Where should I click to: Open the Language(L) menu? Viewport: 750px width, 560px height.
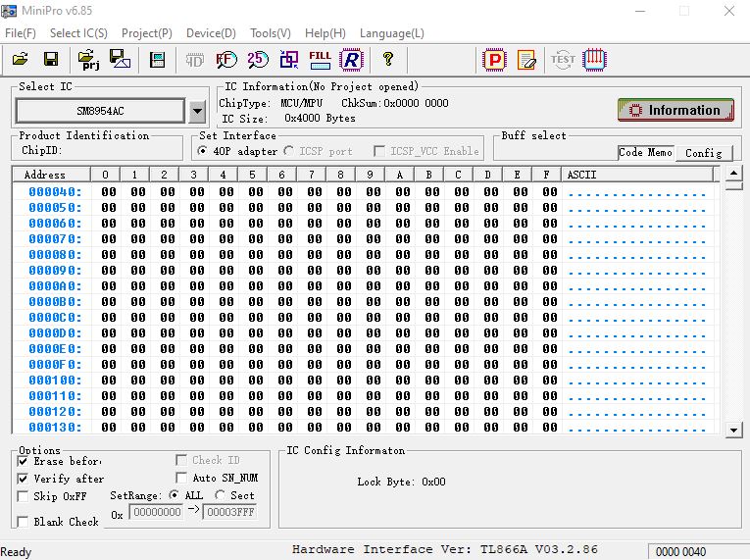pyautogui.click(x=392, y=33)
